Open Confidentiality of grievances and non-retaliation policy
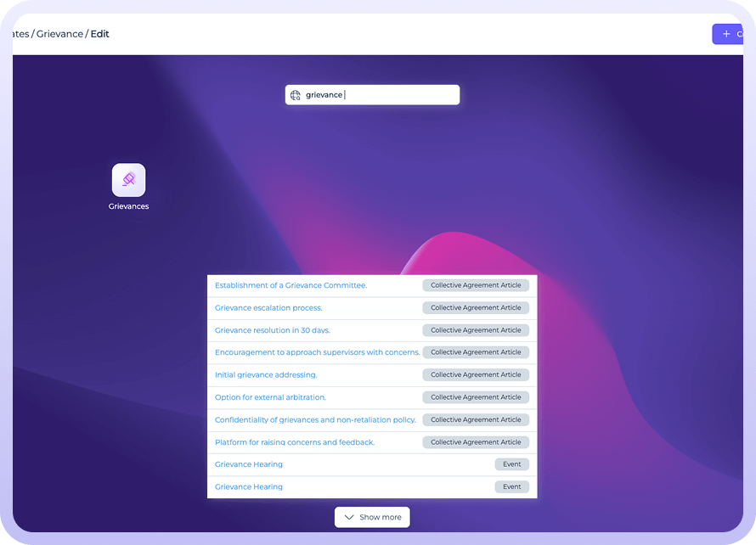Screen dimensions: 756x545 pos(315,420)
